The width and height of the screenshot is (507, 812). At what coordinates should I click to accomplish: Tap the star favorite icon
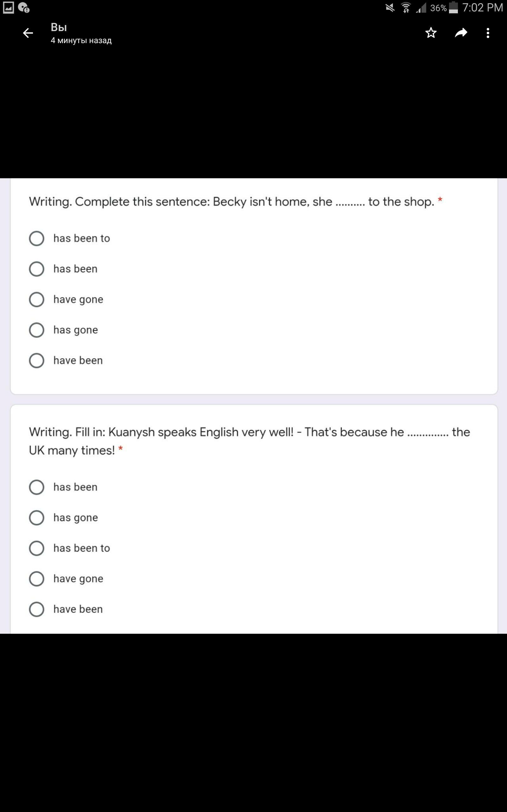[x=431, y=33]
